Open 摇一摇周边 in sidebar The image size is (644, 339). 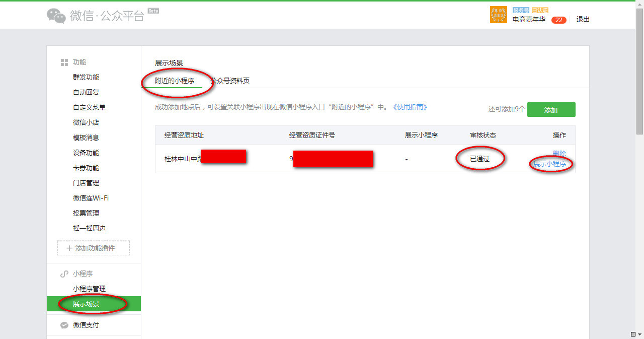coord(89,228)
